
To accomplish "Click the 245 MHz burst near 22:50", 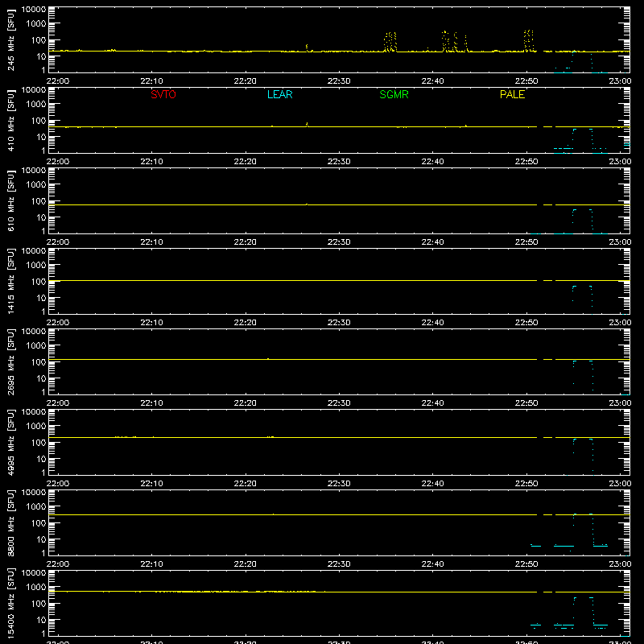I will [x=529, y=40].
